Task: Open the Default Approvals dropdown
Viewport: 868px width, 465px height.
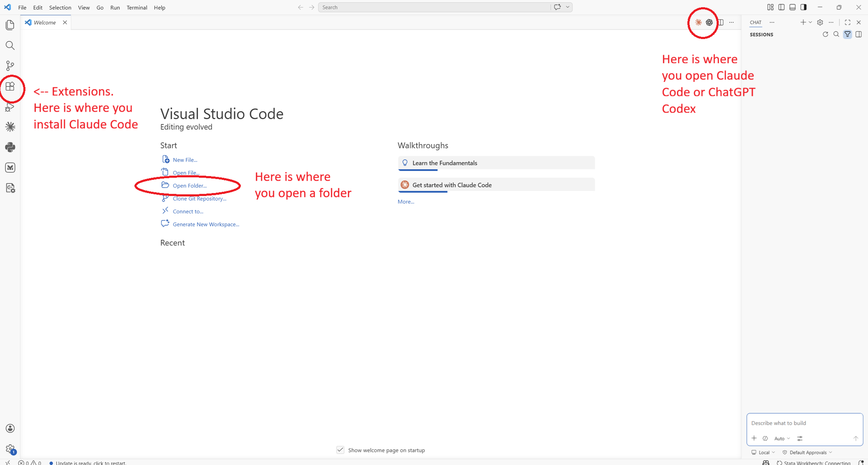Action: (x=808, y=452)
